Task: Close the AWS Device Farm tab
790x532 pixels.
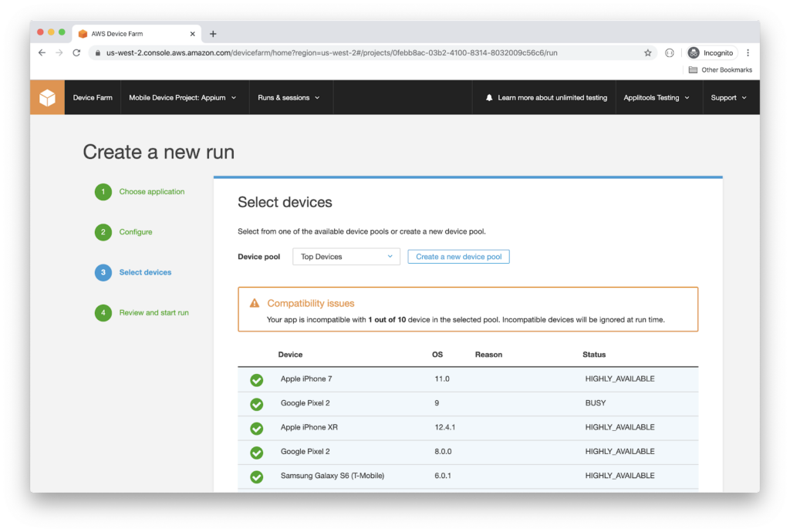Action: tap(193, 34)
